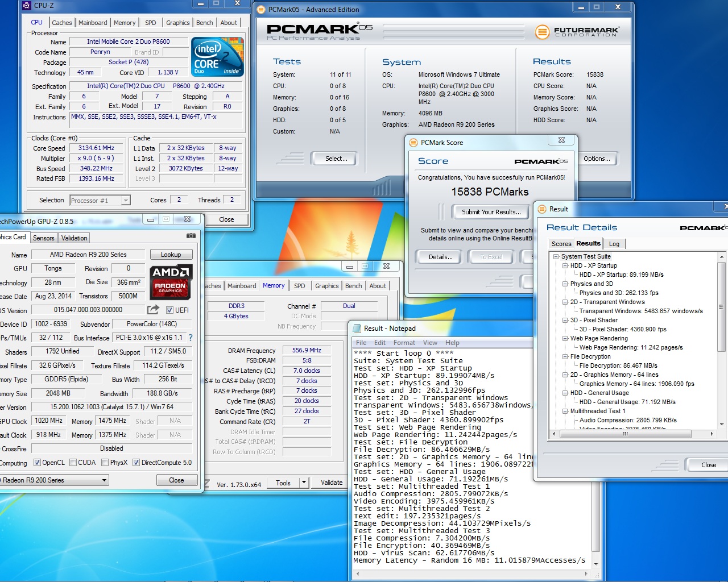Click the GPU Clock value 1020 MHz
This screenshot has height=582, width=728.
[49, 421]
